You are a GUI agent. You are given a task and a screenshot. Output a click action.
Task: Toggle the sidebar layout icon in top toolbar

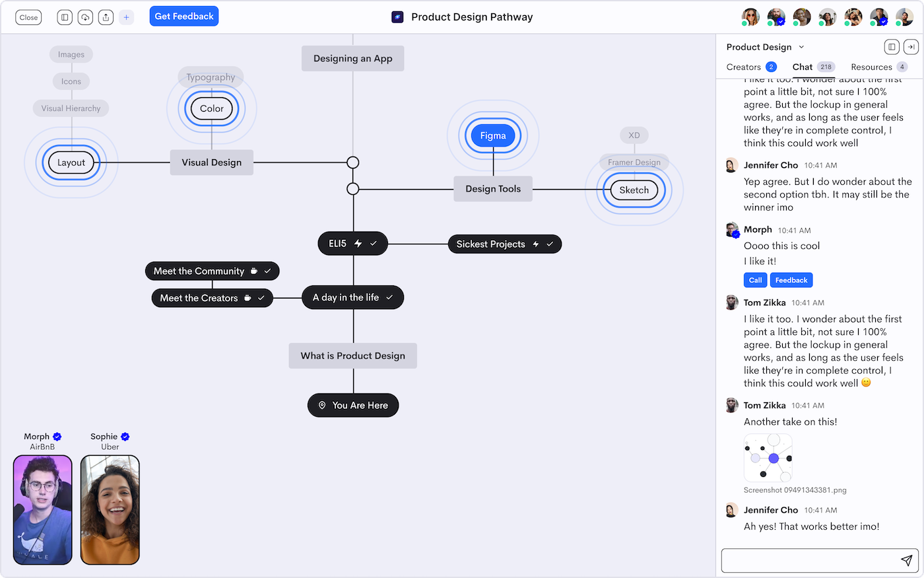pos(65,17)
